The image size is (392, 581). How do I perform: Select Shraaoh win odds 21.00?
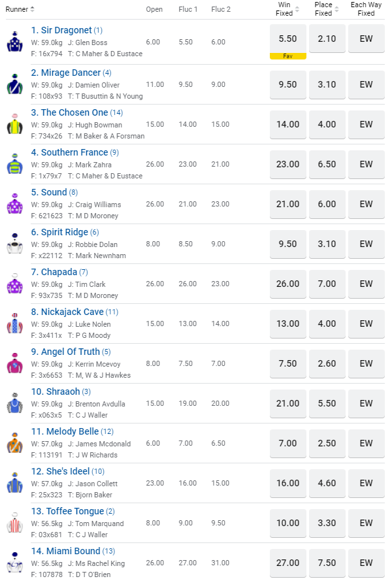[x=288, y=403]
